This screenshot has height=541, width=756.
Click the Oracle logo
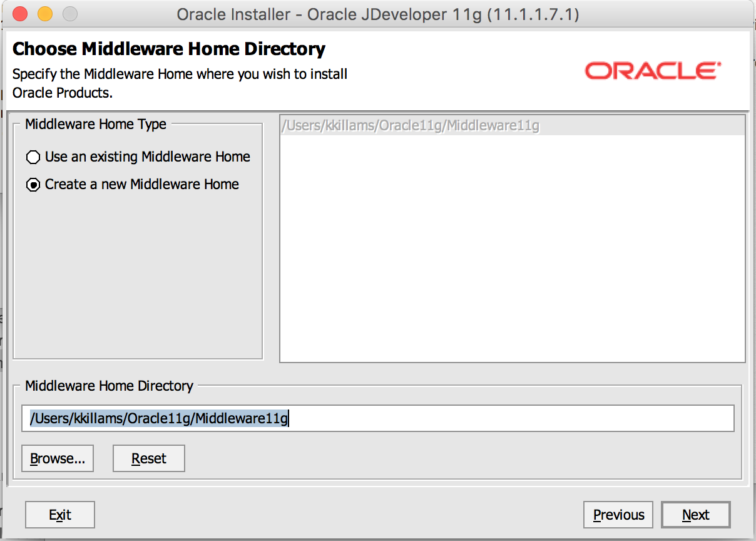pos(653,71)
